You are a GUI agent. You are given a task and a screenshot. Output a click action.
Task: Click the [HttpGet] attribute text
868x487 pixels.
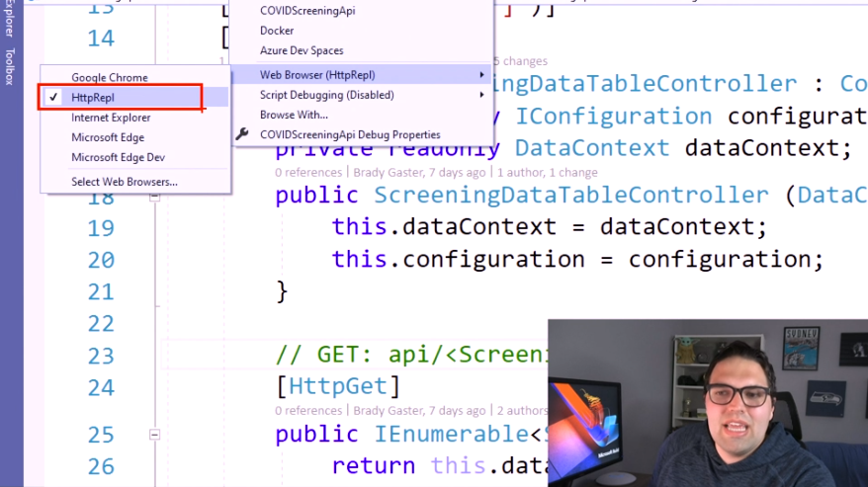pyautogui.click(x=338, y=386)
